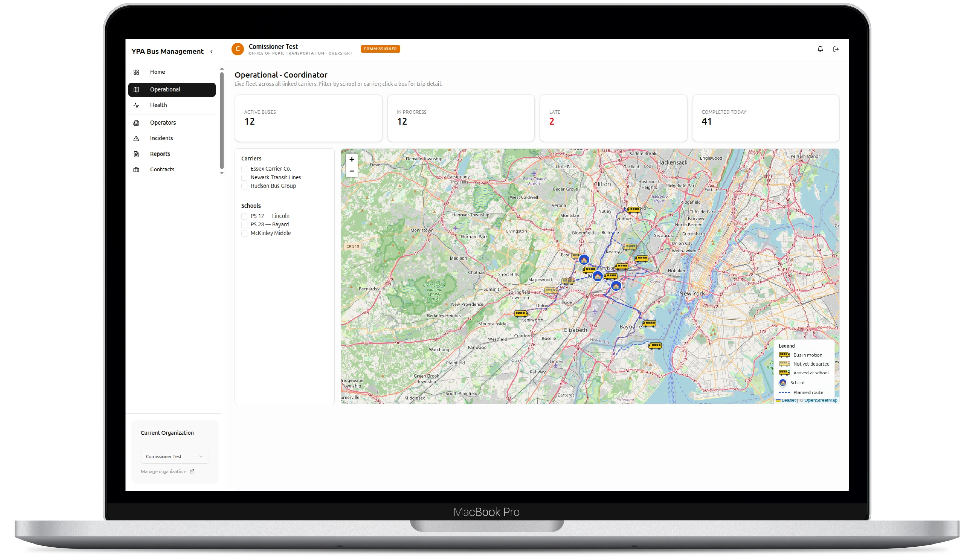Open the Operational page in sidebar

point(172,89)
